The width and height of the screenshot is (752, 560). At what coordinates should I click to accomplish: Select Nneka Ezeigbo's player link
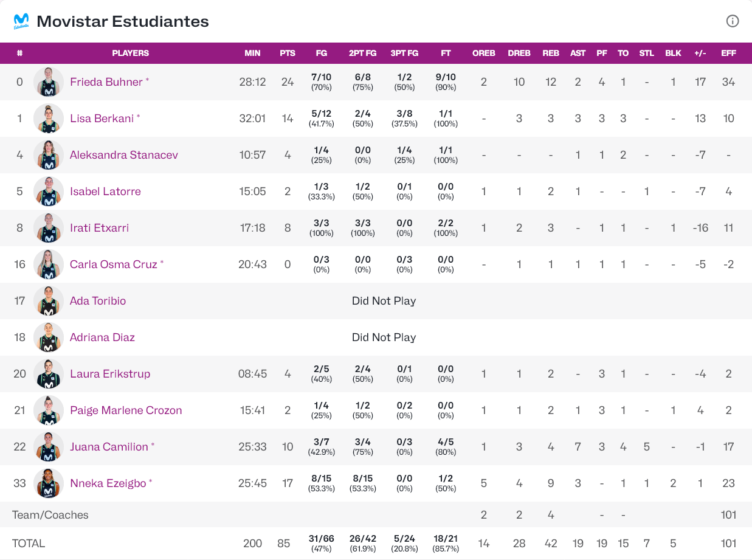pos(108,483)
